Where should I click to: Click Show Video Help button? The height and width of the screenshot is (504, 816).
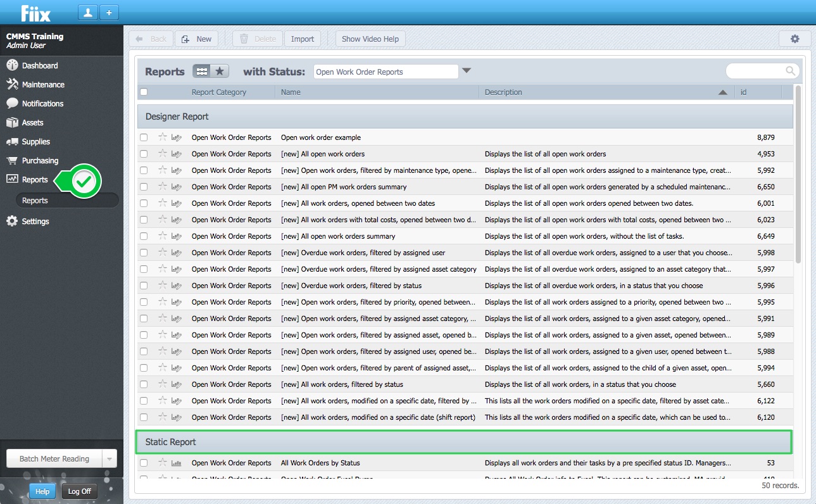coord(370,39)
